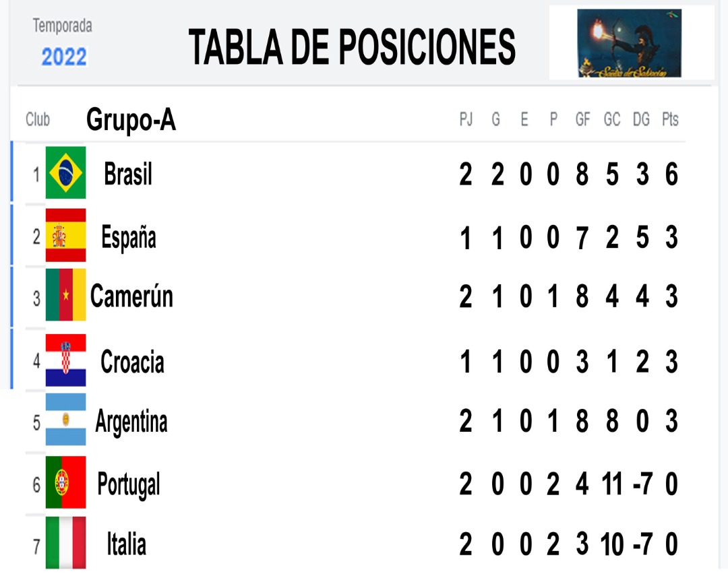Click the Portugal flag icon
The image size is (728, 582).
(65, 482)
